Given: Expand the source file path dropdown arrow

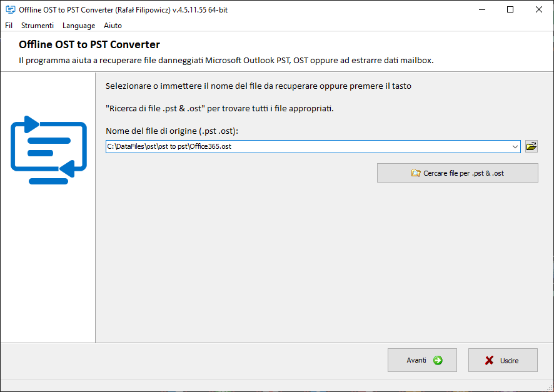Looking at the screenshot, I should pos(515,146).
